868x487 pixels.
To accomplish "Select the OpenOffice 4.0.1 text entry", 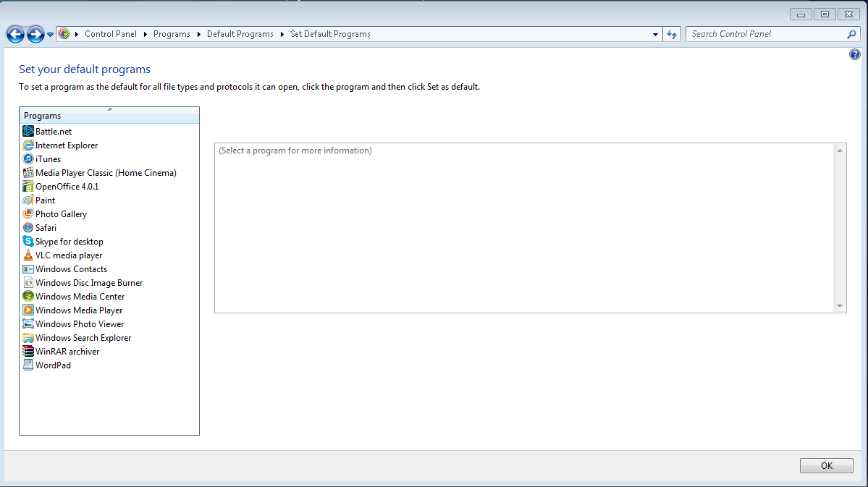I will click(67, 187).
